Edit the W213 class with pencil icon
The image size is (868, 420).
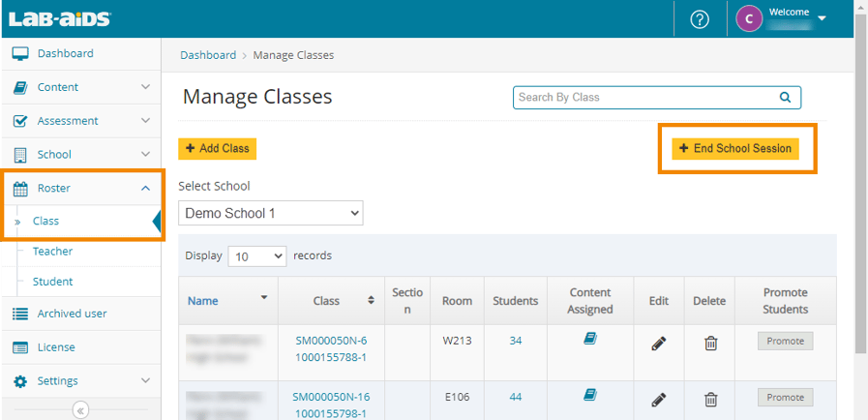coord(658,343)
